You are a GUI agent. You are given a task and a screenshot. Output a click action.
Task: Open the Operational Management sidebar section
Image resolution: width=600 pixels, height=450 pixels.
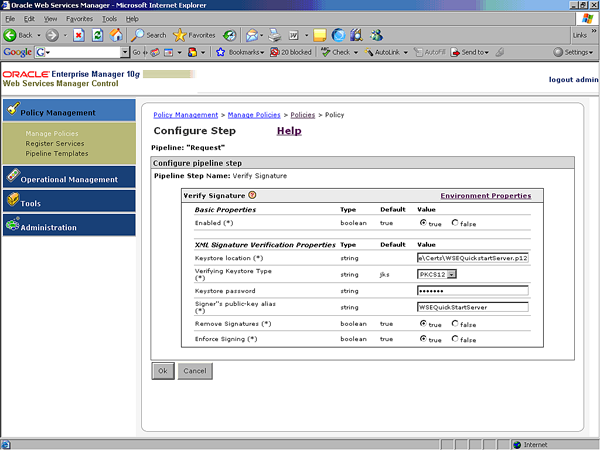pyautogui.click(x=69, y=177)
